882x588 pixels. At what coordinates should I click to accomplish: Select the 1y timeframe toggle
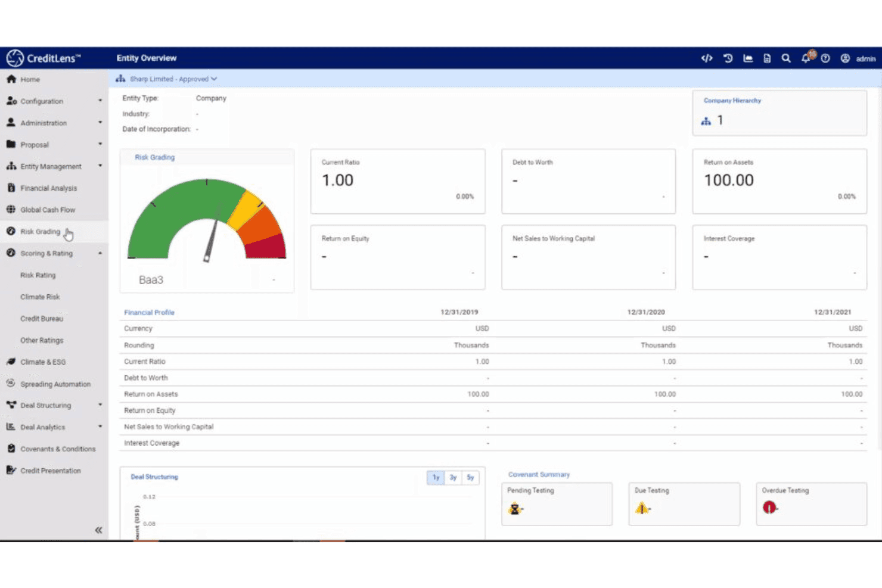[x=436, y=477]
